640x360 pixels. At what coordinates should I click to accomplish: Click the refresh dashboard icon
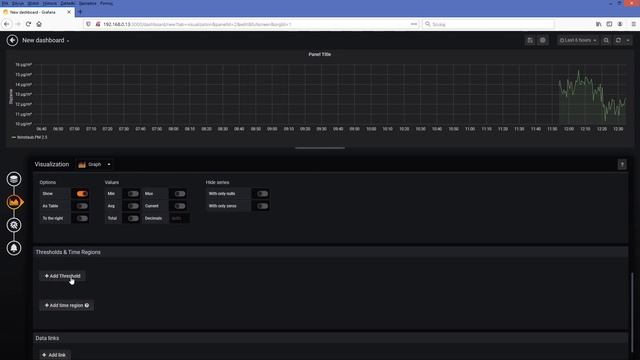618,40
